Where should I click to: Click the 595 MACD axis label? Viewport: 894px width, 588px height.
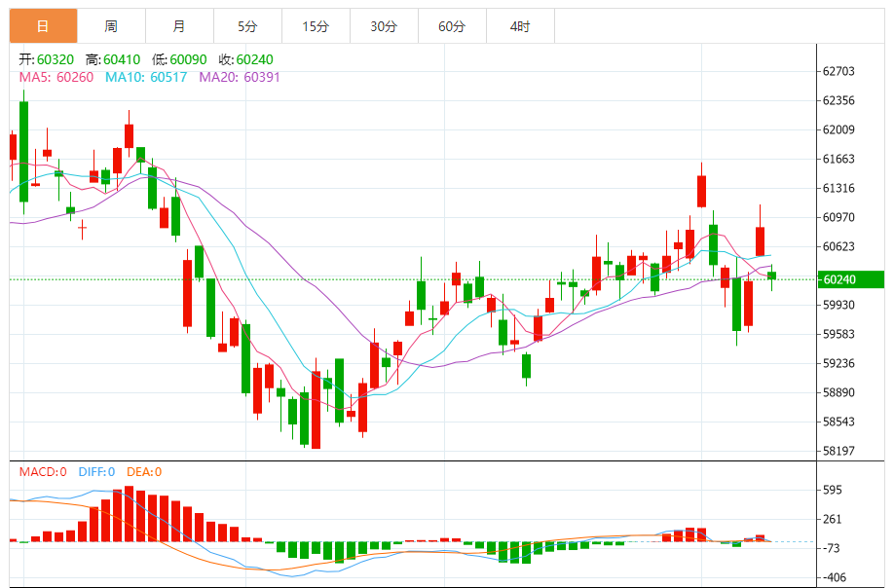(x=833, y=490)
